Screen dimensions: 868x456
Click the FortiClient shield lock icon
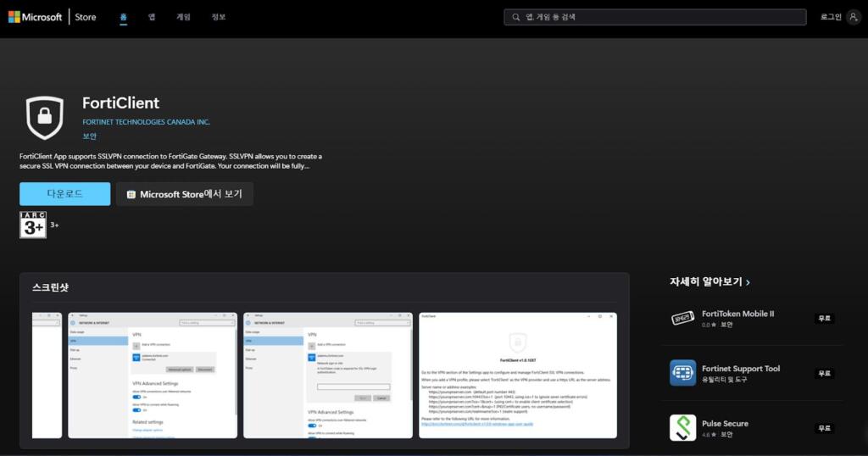coord(45,117)
